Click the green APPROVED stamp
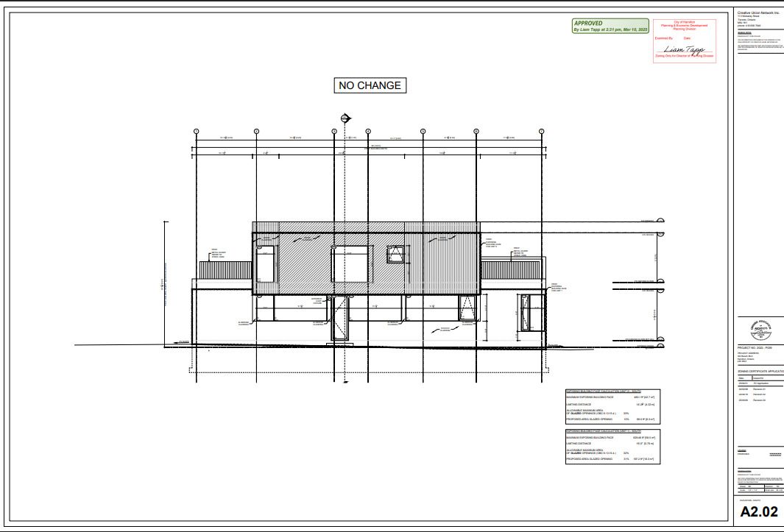Image resolution: width=784 pixels, height=532 pixels. tap(610, 26)
